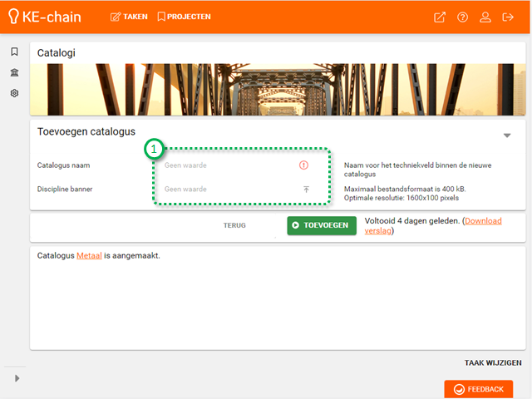This screenshot has height=399, width=532.
Task: Open the settings gear in left sidebar
Action: tap(14, 93)
